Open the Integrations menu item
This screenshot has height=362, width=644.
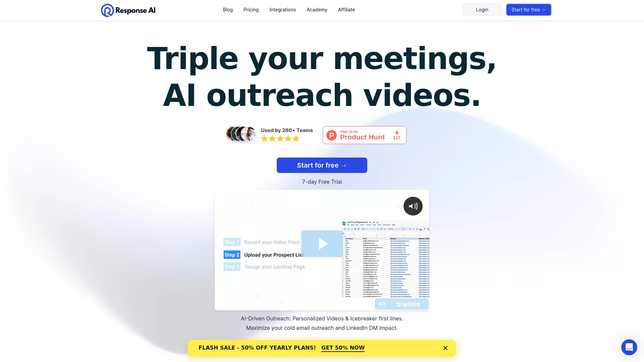(x=282, y=10)
